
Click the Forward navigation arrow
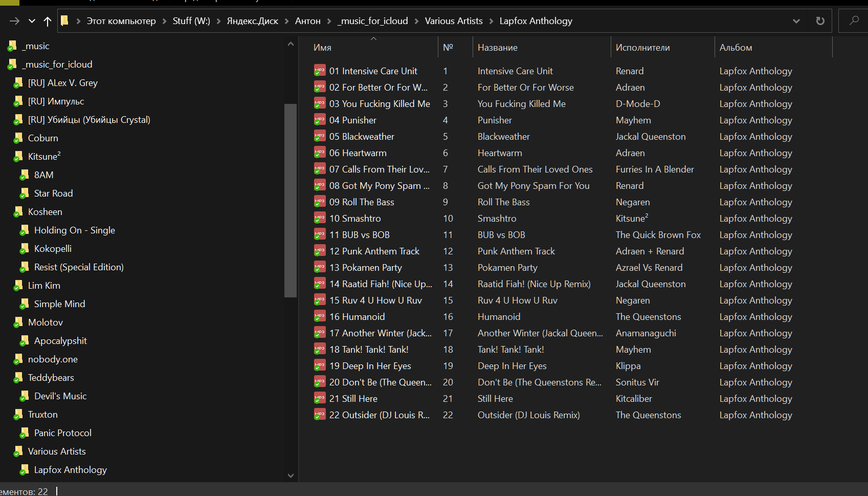(14, 21)
